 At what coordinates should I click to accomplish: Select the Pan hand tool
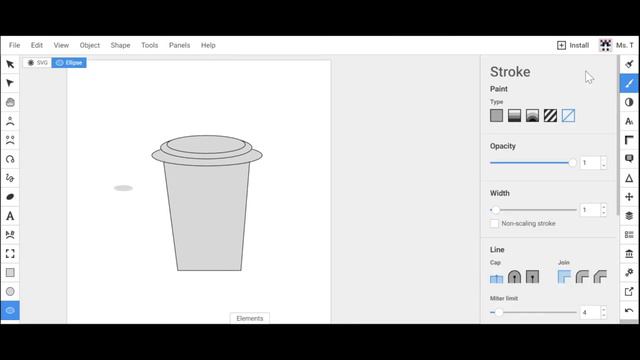[x=10, y=102]
